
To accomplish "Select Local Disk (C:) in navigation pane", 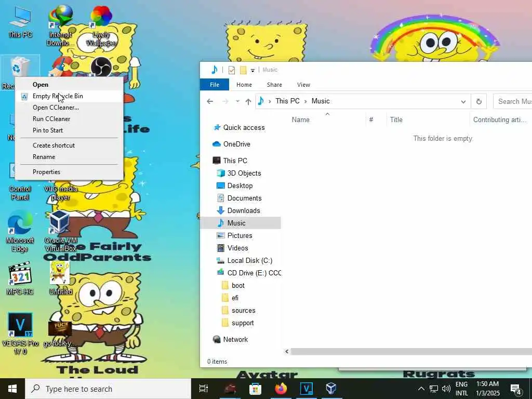I will pos(250,261).
